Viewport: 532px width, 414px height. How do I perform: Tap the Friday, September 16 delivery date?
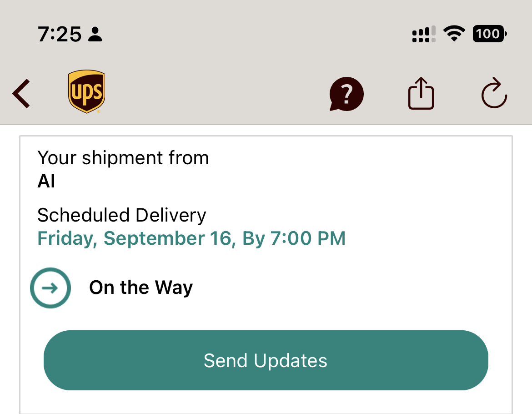[135, 238]
